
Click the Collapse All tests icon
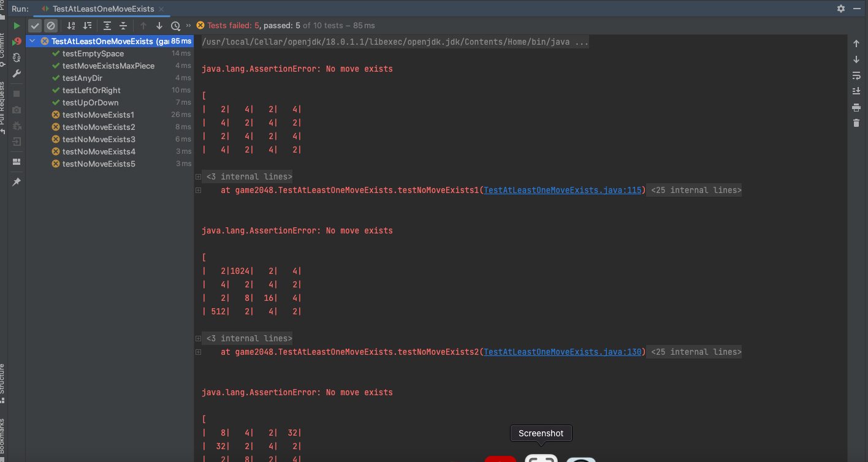123,26
